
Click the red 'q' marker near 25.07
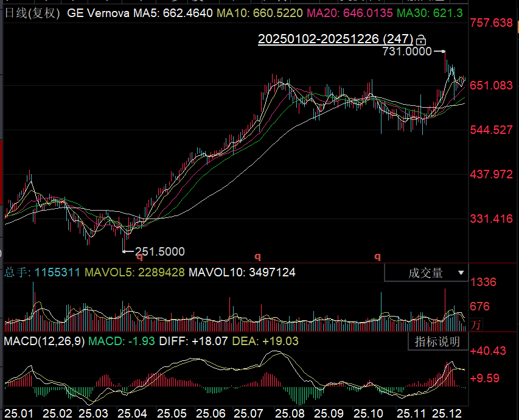point(257,257)
